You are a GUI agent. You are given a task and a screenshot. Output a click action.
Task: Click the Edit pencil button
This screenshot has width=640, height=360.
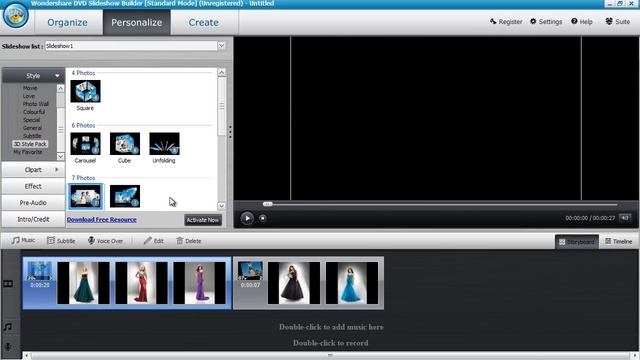[153, 241]
